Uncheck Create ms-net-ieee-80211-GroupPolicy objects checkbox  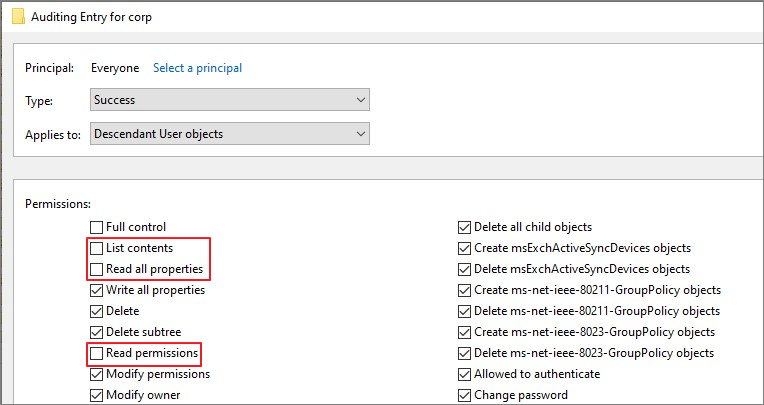[x=464, y=290]
